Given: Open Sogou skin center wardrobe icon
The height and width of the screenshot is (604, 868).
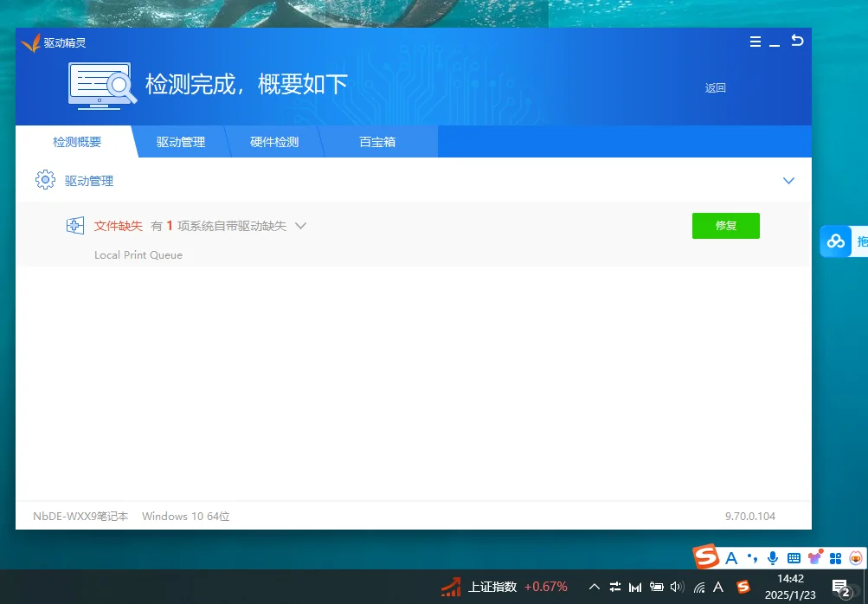Looking at the screenshot, I should click(x=814, y=557).
